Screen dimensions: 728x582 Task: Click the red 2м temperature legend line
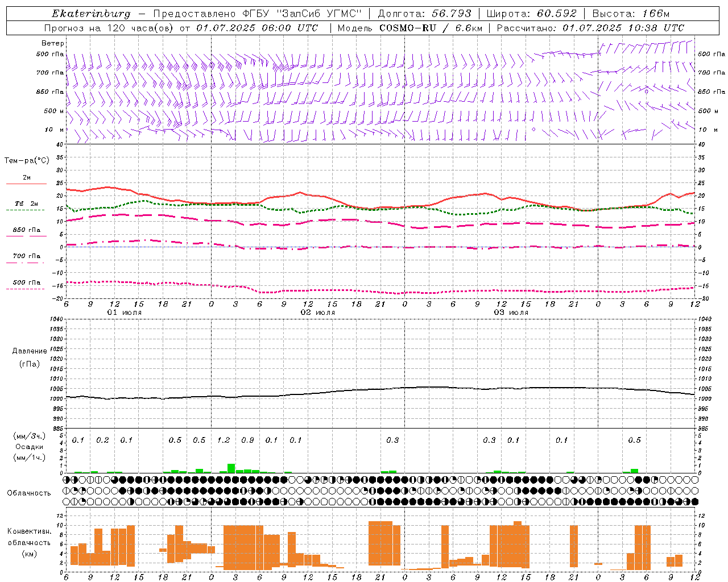(26, 184)
